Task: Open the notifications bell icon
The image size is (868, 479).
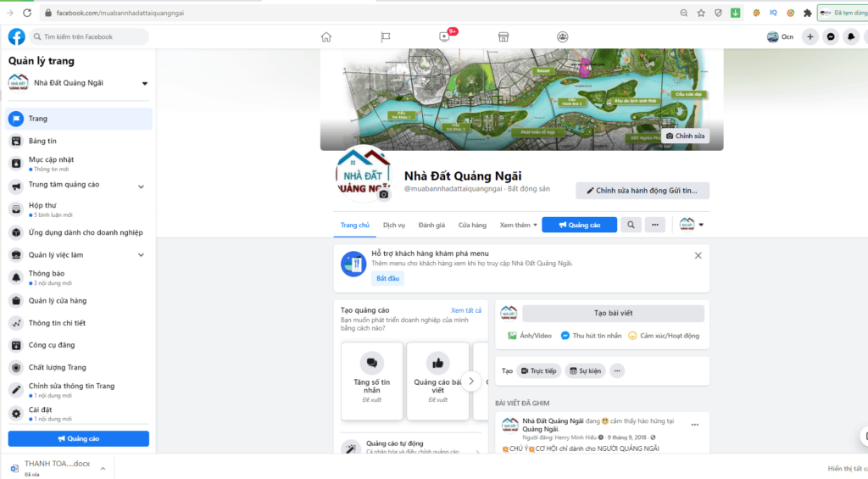Action: 851,36
